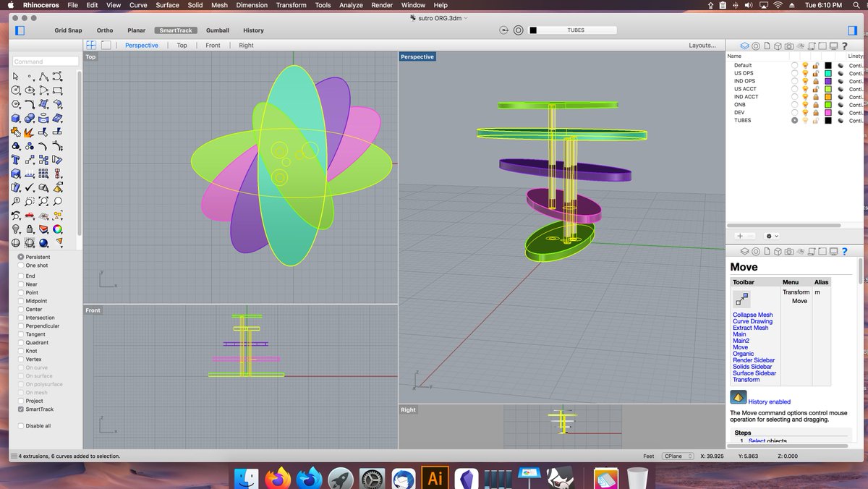Click the padlock Lock Objects tool
The width and height of the screenshot is (868, 489).
(x=29, y=229)
